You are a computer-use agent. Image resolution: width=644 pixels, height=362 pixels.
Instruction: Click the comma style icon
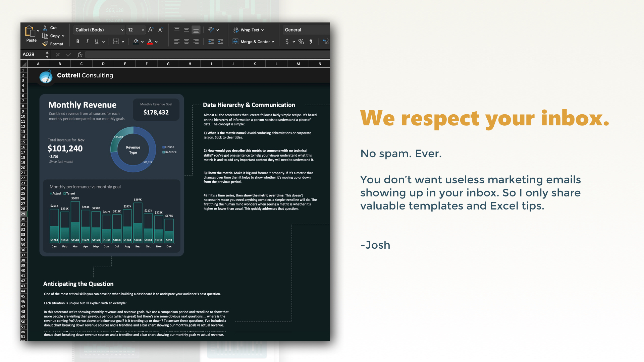coord(311,42)
